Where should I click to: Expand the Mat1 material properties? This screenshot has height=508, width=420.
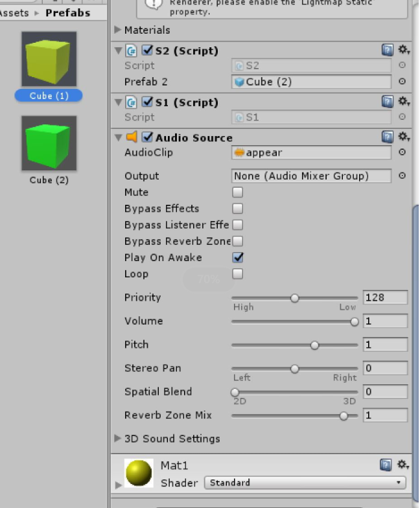click(x=118, y=485)
